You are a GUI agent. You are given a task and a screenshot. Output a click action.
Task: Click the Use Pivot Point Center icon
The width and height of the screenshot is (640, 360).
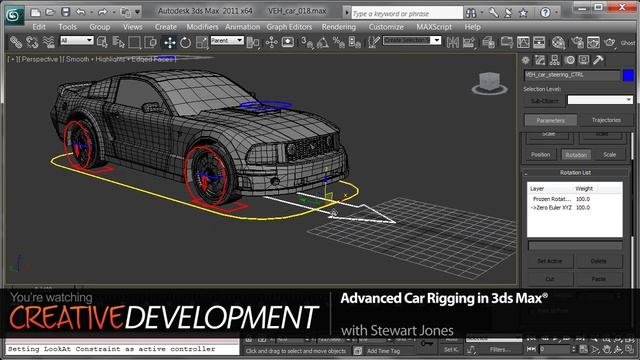pos(253,42)
